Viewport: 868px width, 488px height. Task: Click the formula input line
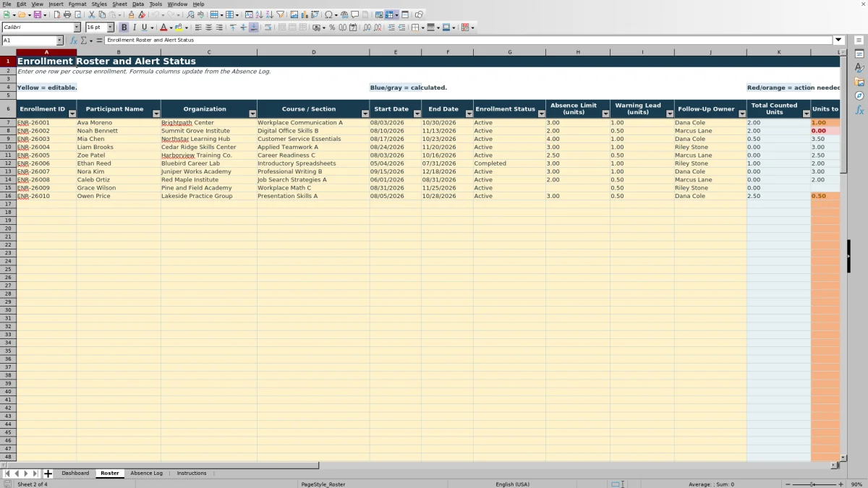point(469,40)
